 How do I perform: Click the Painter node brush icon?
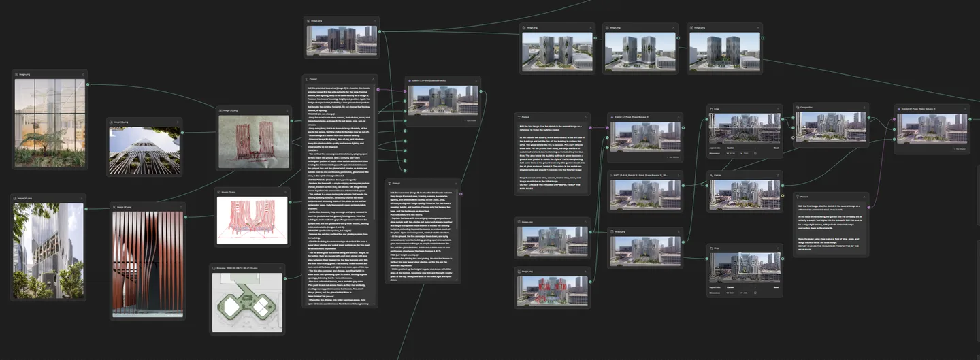(x=711, y=175)
